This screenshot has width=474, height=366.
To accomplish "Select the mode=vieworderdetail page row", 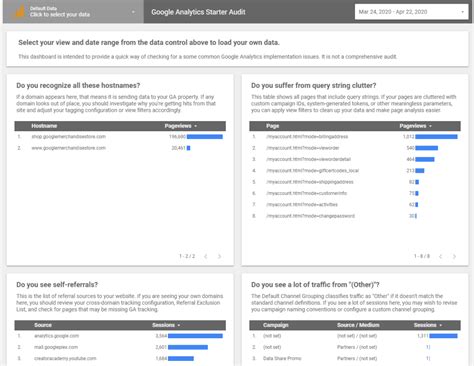I will click(355, 159).
